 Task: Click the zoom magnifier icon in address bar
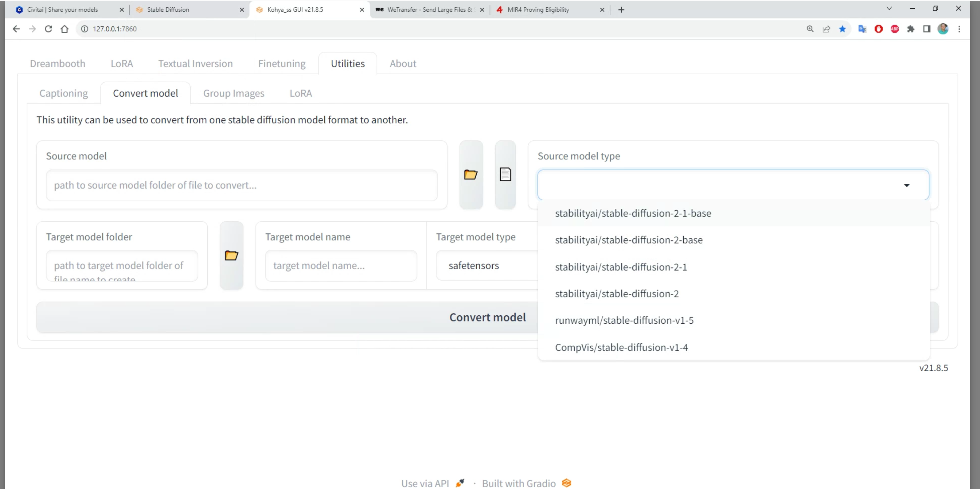(x=811, y=29)
